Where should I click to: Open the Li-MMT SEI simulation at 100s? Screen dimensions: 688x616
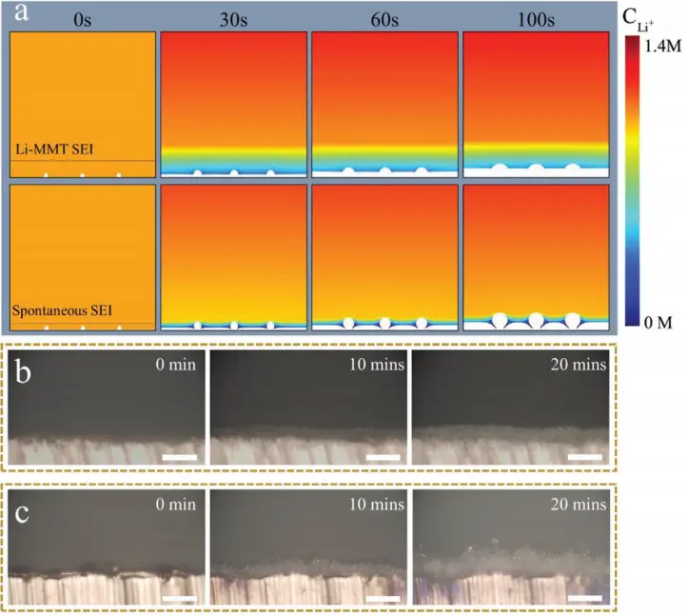pyautogui.click(x=536, y=105)
